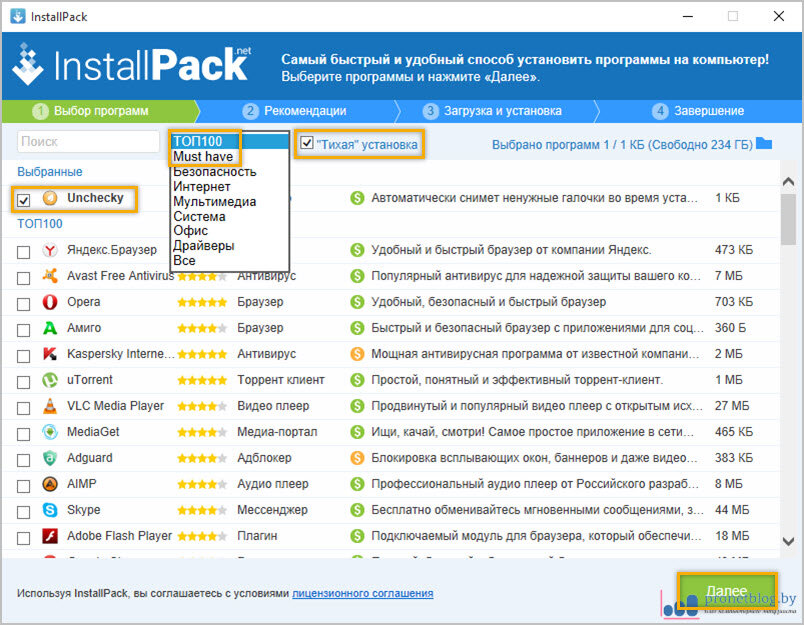Uncheck the Unchecky checkbox

point(24,200)
